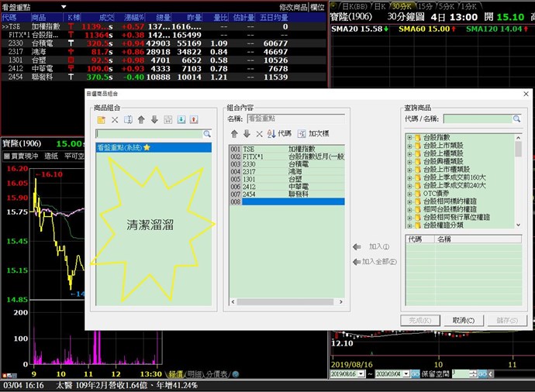Click the move-up arrow in 組合內容 toolbar
Screen dimensions: 535x392
coord(234,134)
